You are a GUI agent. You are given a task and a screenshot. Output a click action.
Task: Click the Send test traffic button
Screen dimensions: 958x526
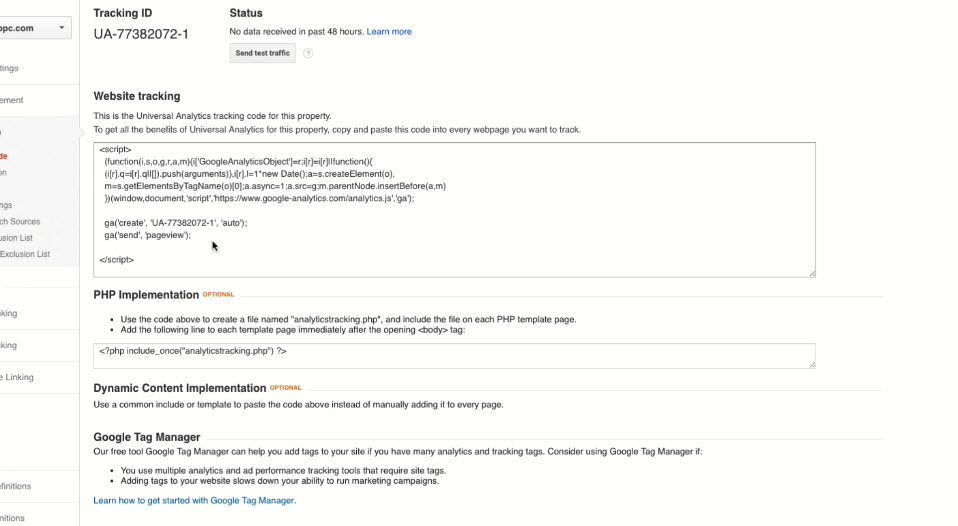pos(262,53)
